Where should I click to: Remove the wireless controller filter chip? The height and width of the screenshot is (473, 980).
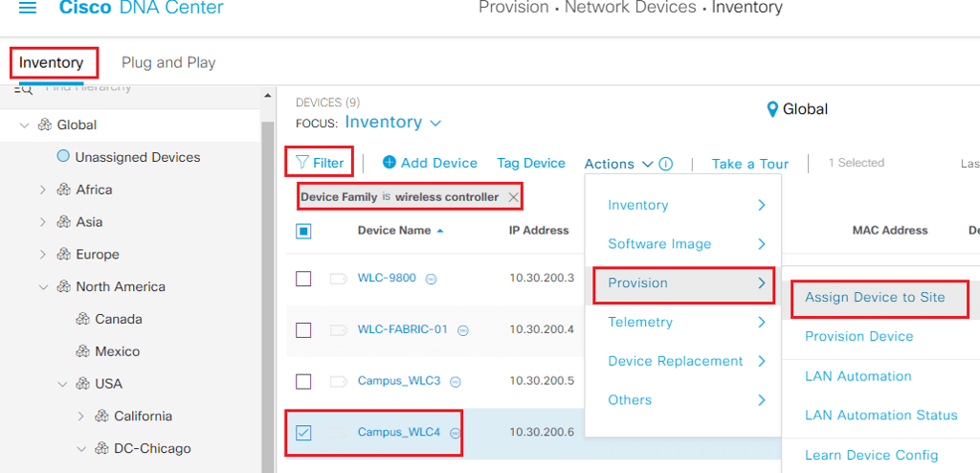pos(513,197)
